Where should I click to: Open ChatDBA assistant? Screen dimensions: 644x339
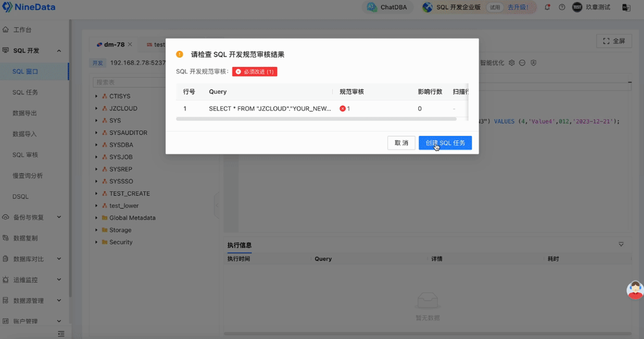387,7
